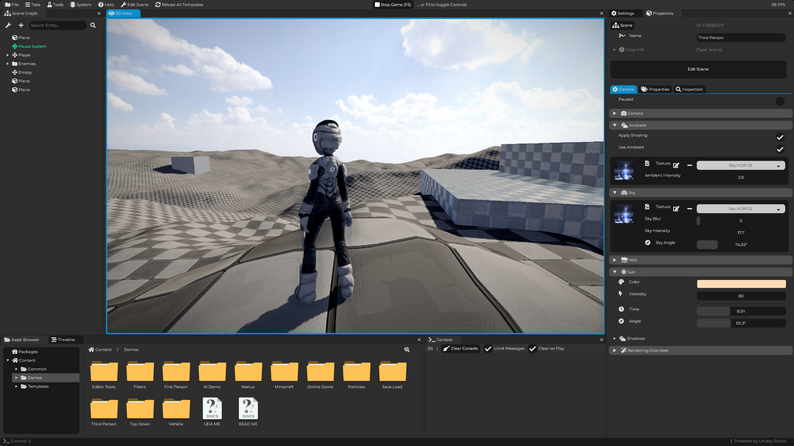Click the asset browser zoom search icon
794x446 pixels.
coord(407,350)
